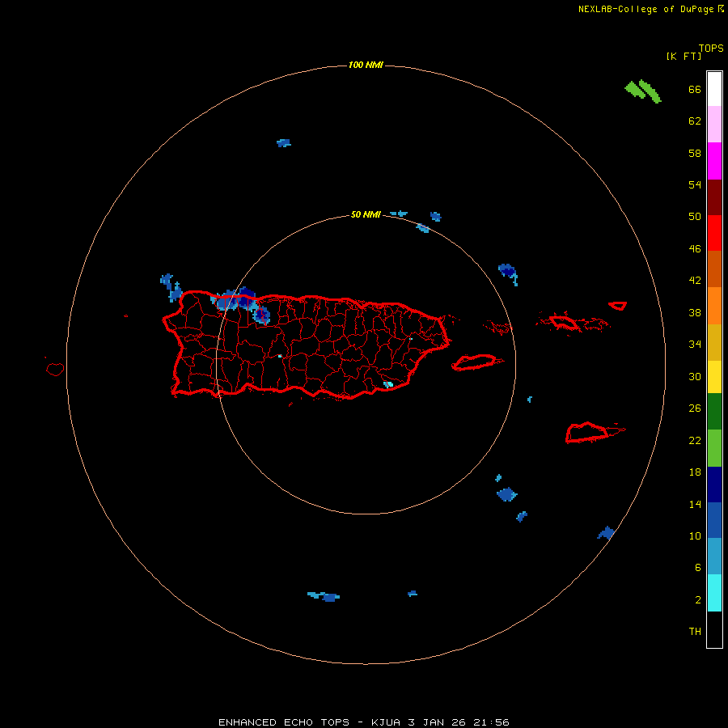Select the 34 legend value
728x728 pixels.
pos(695,345)
